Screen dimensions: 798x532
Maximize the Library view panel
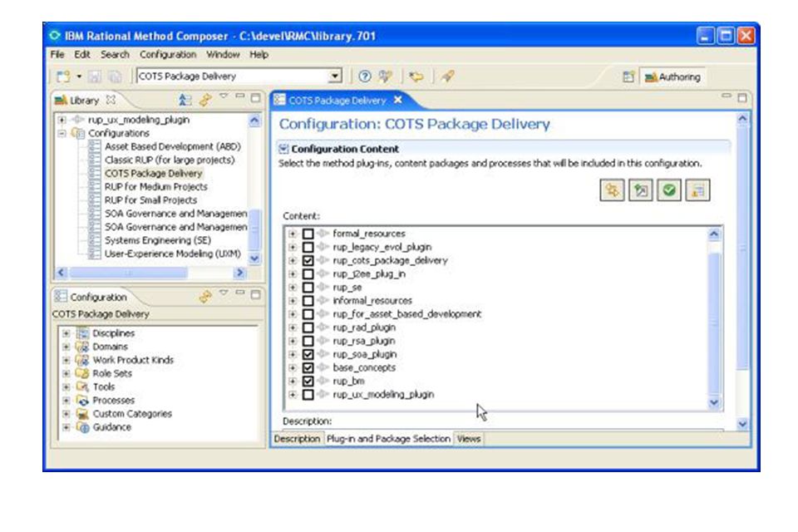[255, 98]
